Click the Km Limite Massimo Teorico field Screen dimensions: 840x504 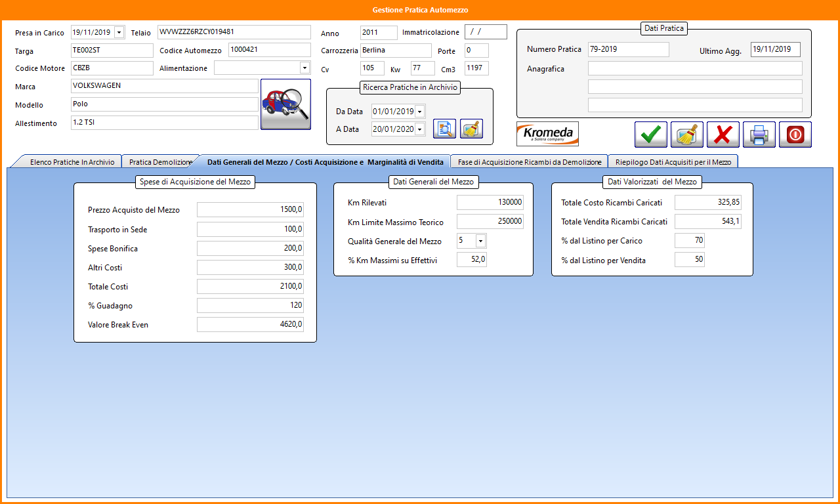[490, 222]
